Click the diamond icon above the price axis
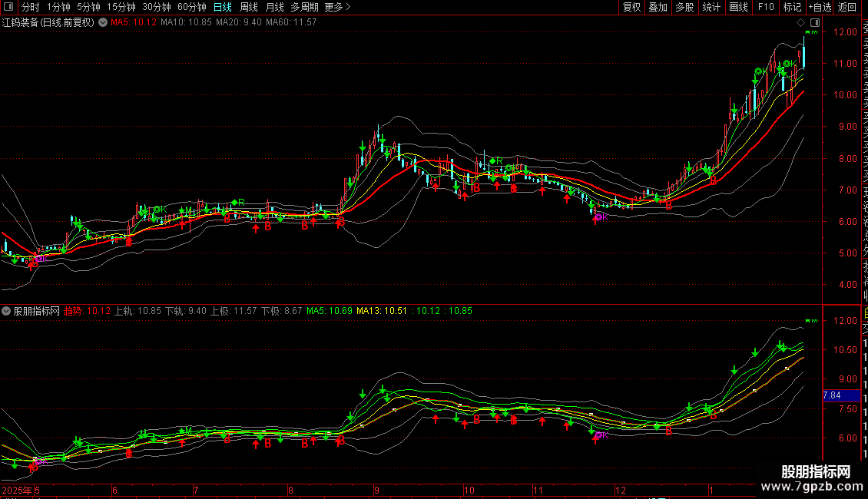 pos(800,22)
